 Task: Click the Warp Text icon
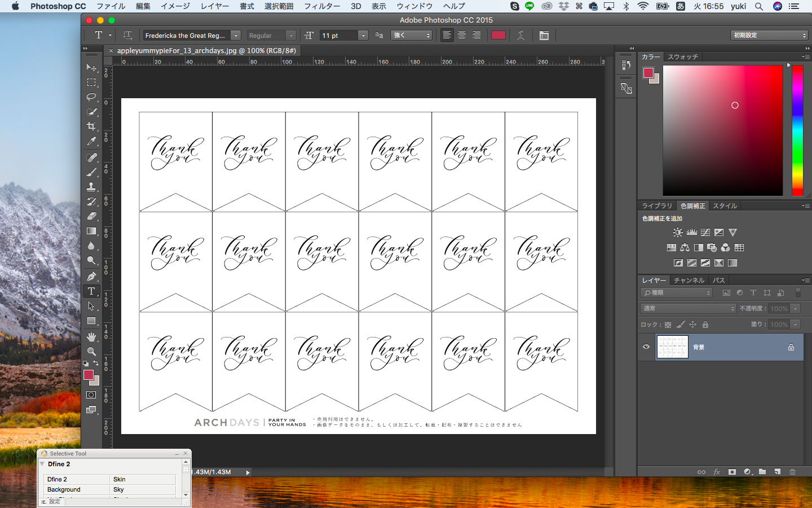(520, 36)
